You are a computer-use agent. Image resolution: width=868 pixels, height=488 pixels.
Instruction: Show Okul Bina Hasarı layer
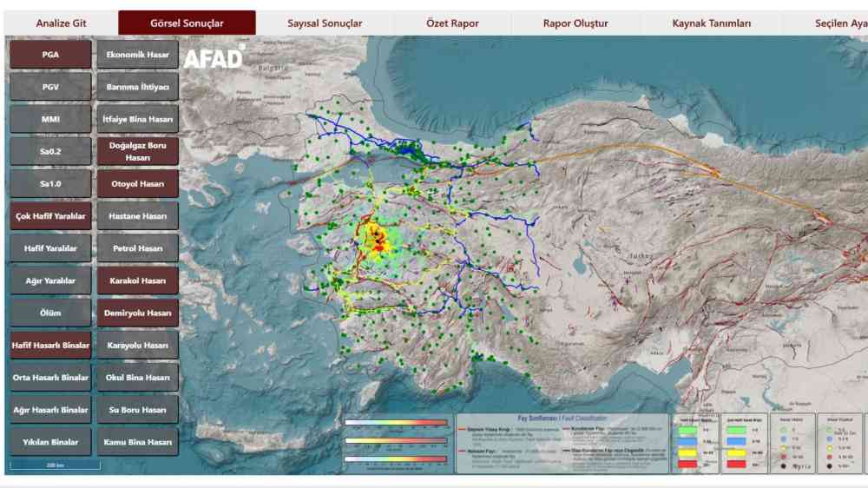tap(138, 377)
